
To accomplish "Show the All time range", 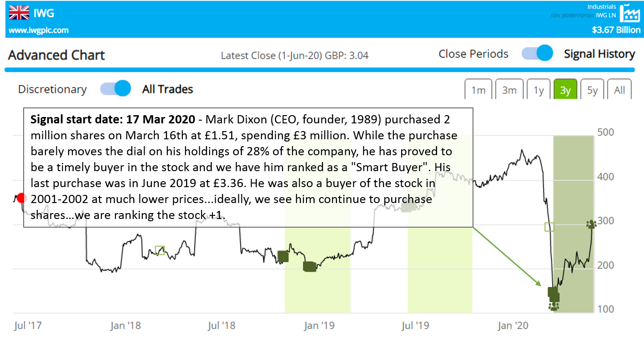I will tap(619, 90).
